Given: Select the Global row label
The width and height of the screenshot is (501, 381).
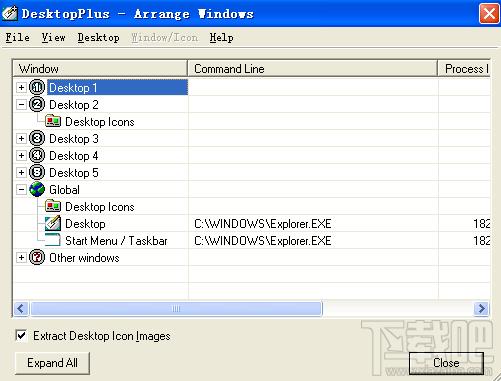Looking at the screenshot, I should [64, 189].
